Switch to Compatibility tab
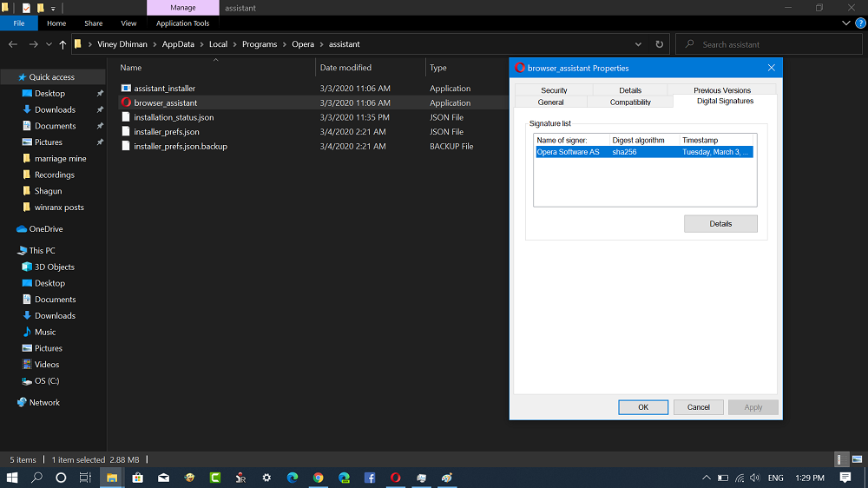Viewport: 868px width, 488px height. point(630,102)
